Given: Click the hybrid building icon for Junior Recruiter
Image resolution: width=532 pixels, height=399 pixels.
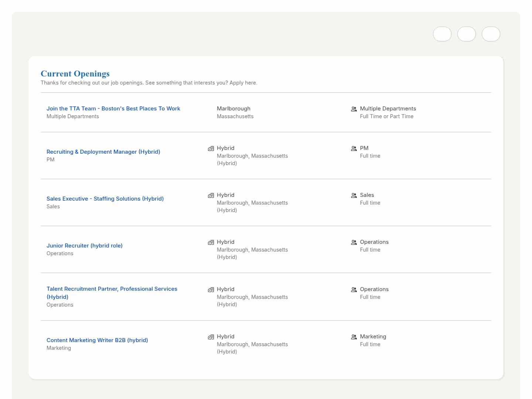Looking at the screenshot, I should click(211, 242).
